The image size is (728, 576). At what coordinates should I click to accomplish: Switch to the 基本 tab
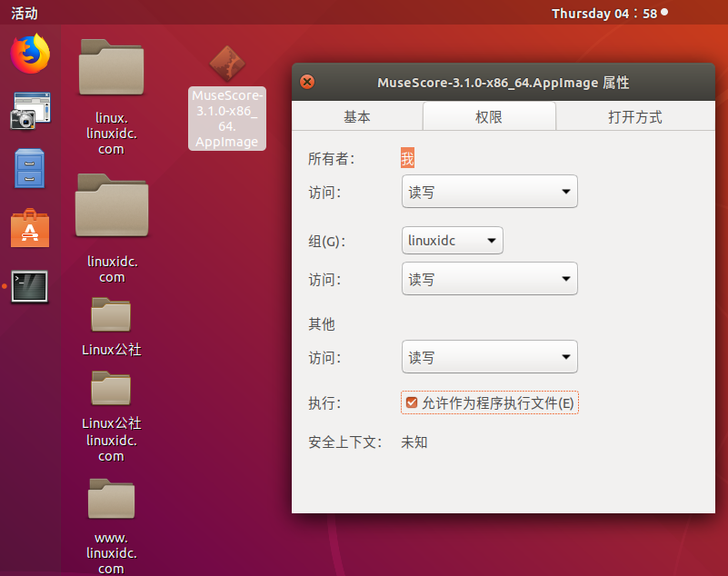(x=357, y=116)
